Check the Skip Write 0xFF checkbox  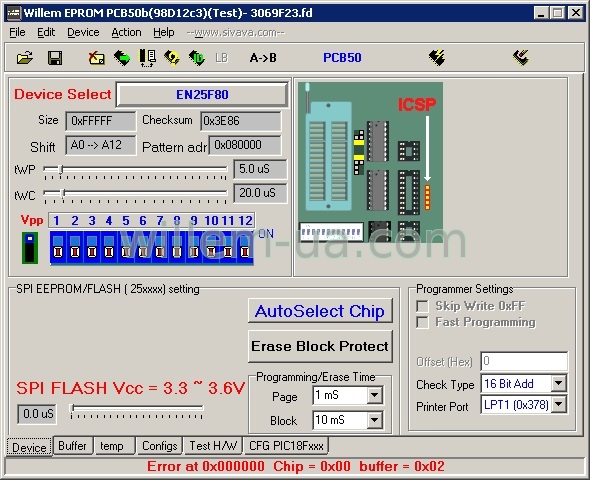click(423, 306)
